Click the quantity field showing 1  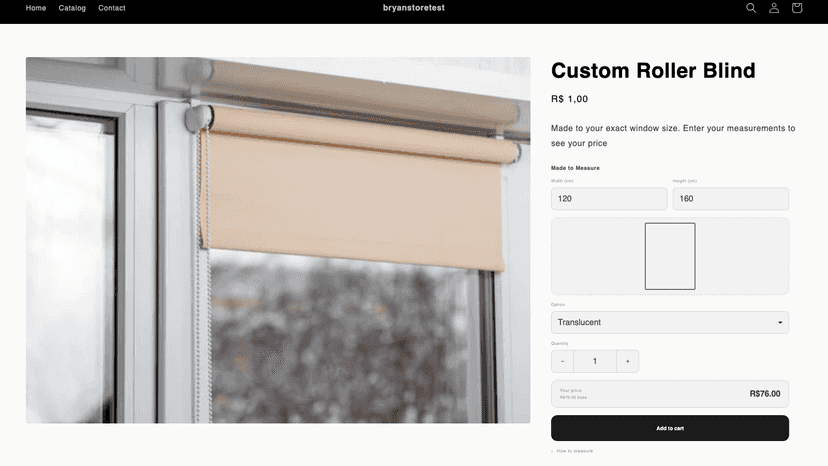[x=595, y=361]
